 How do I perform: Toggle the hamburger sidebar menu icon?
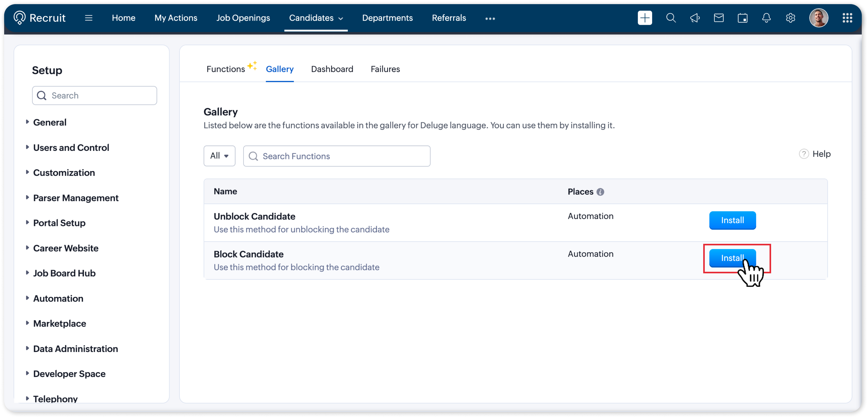point(89,18)
